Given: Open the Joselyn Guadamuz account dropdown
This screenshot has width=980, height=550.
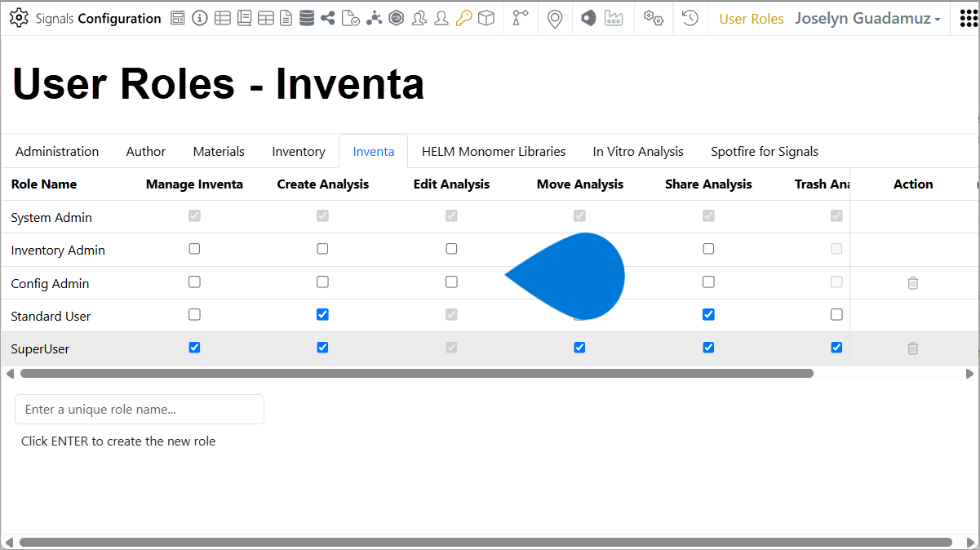Looking at the screenshot, I should point(867,18).
